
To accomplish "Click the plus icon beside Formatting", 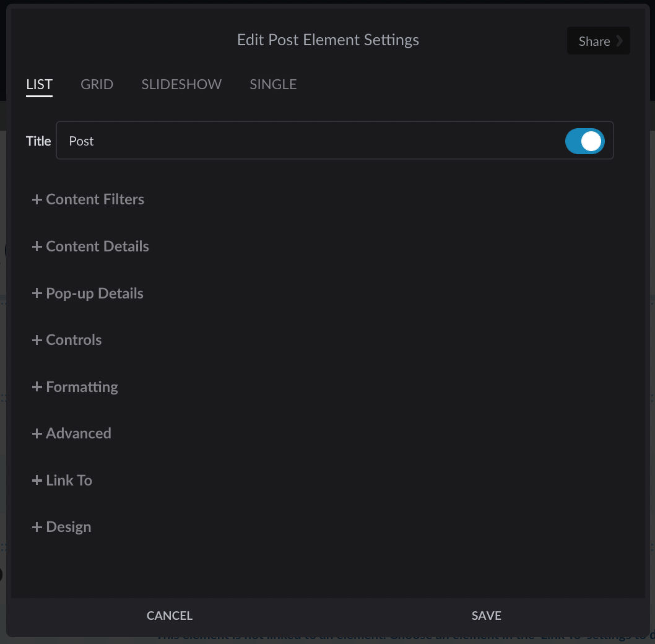I will coord(37,386).
